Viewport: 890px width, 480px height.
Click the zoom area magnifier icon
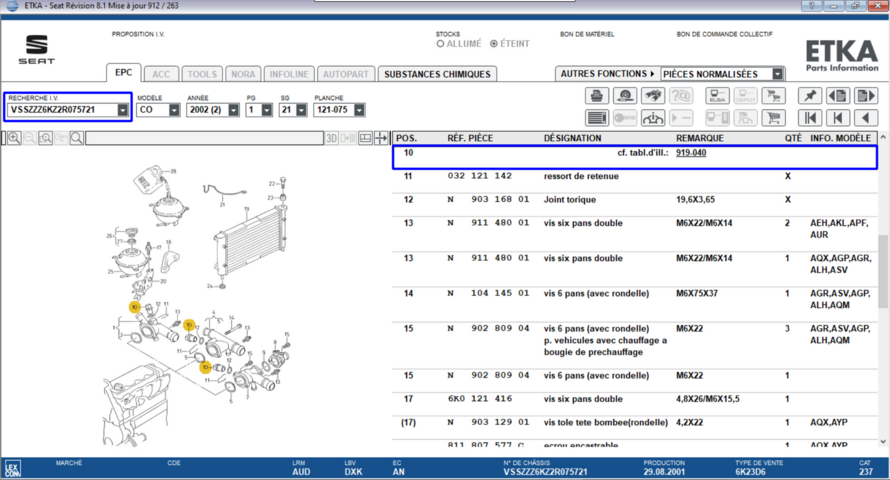45,138
